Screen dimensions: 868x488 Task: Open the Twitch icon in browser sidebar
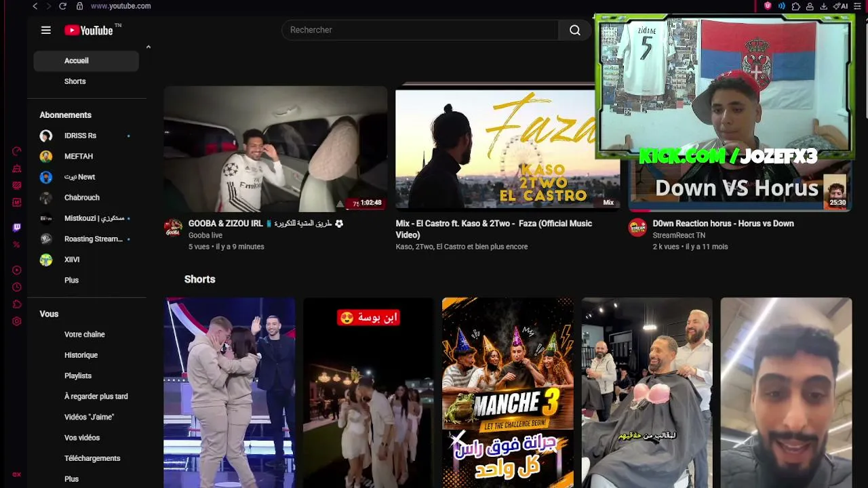tap(17, 228)
